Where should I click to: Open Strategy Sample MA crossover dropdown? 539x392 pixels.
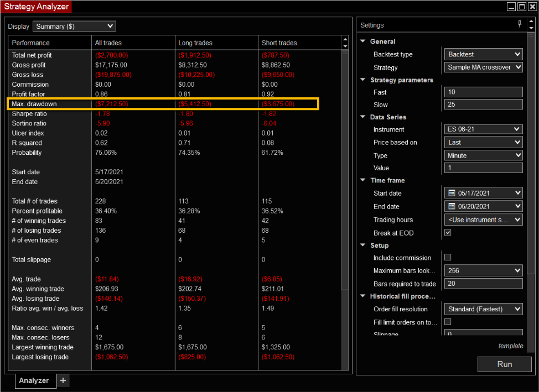tap(483, 67)
